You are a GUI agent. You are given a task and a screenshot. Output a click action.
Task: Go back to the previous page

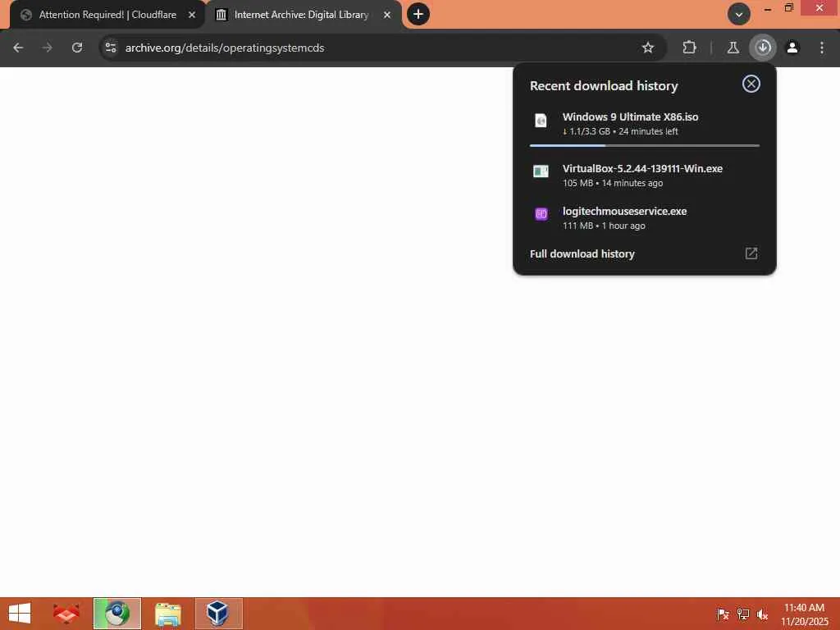pyautogui.click(x=18, y=48)
